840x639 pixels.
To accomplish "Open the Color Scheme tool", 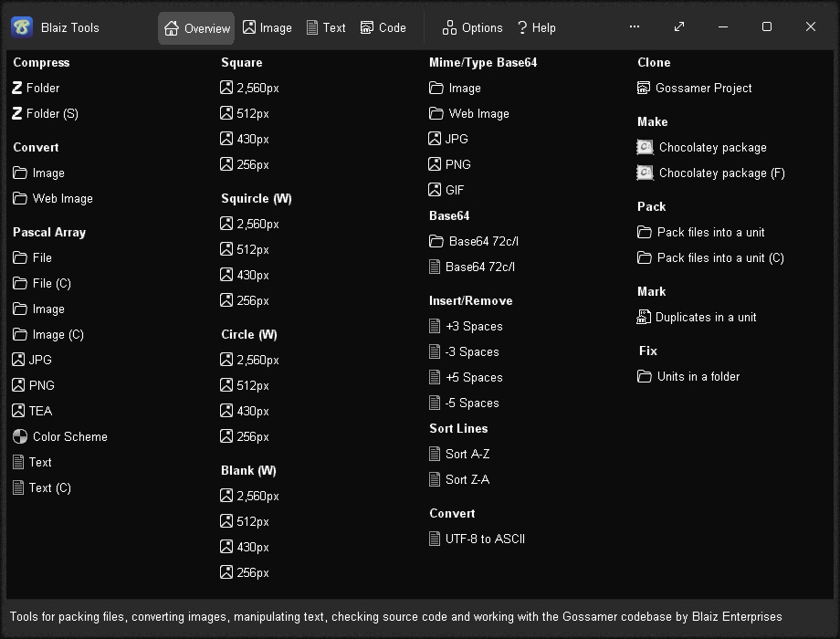I will pos(69,436).
